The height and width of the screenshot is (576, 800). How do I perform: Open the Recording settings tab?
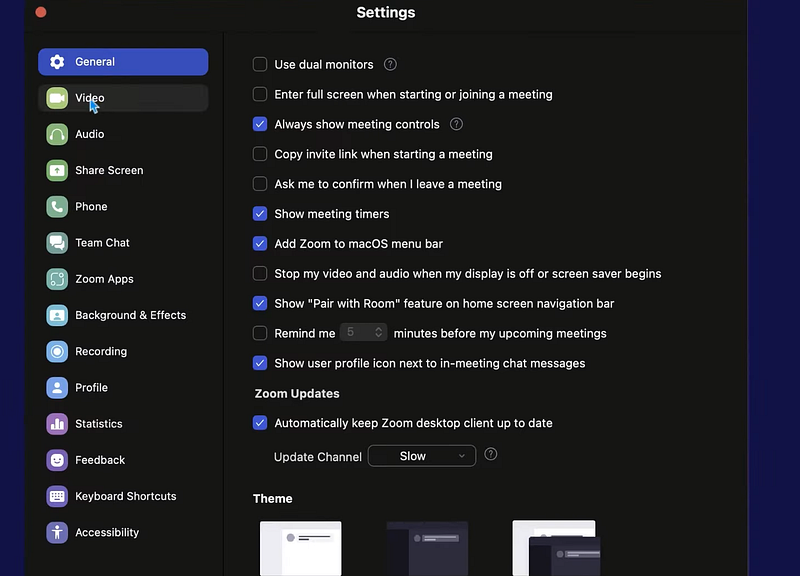(x=123, y=352)
